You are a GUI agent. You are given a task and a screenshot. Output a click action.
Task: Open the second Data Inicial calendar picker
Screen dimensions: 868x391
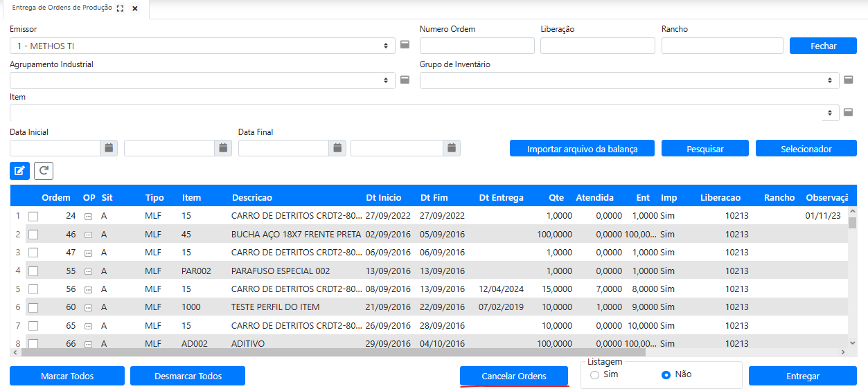point(223,148)
